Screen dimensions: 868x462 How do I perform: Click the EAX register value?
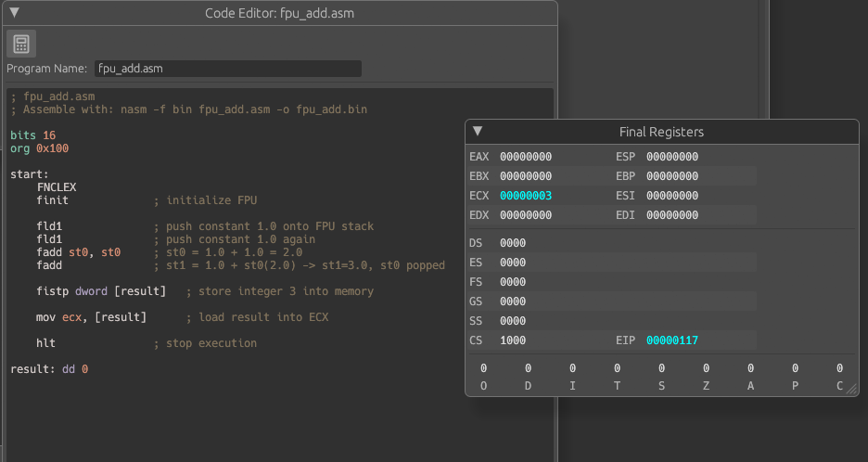click(526, 157)
